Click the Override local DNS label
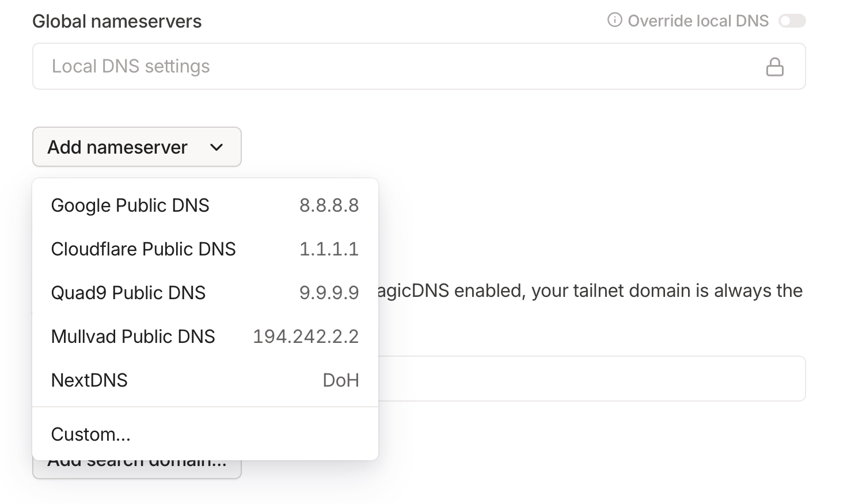Screen dimensions: 851x504 coord(698,21)
